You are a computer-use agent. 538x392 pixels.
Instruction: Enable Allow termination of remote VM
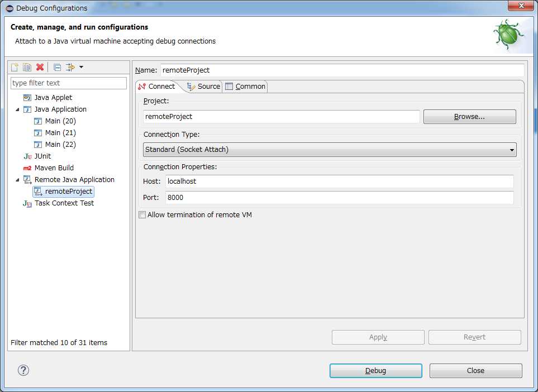[x=142, y=214]
